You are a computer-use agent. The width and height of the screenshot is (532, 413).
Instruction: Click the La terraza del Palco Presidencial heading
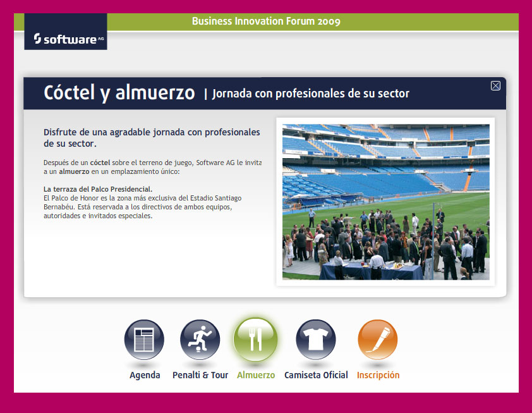[98, 189]
